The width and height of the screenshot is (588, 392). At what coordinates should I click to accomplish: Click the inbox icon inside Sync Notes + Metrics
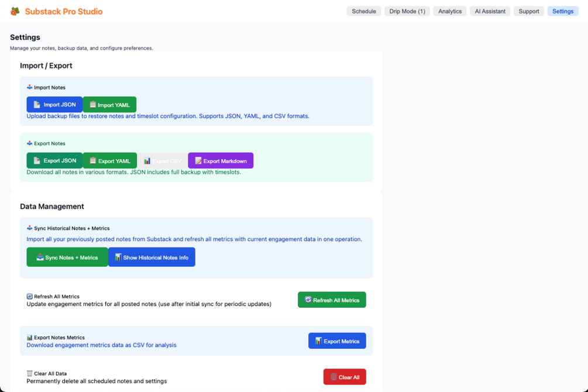tap(40, 257)
